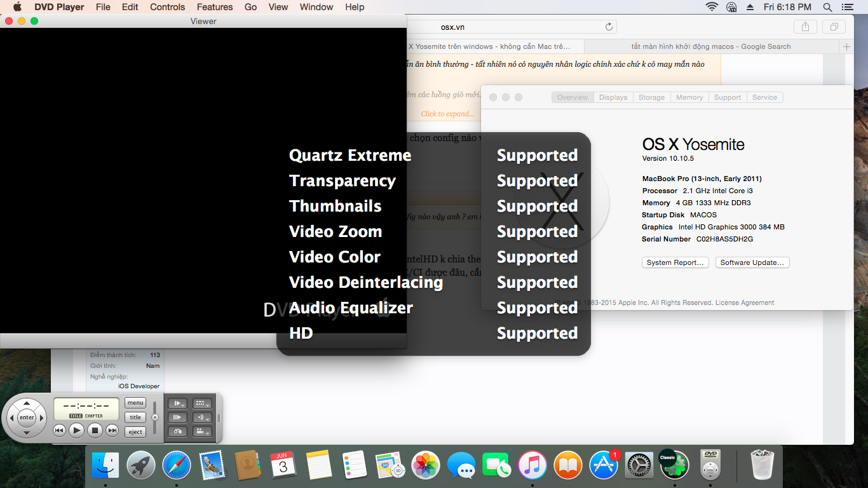Screen dimensions: 868x488
Task: Open the Apple menu
Action: coord(17,7)
